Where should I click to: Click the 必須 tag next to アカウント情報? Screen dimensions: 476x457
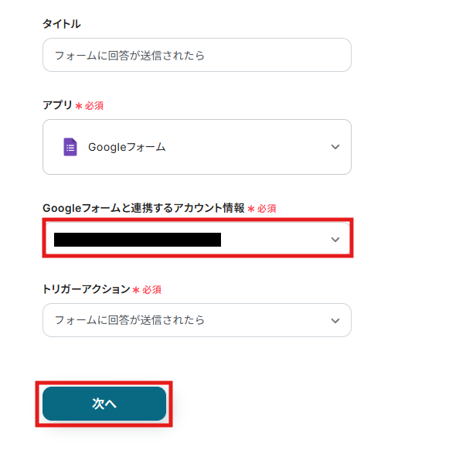pos(267,209)
